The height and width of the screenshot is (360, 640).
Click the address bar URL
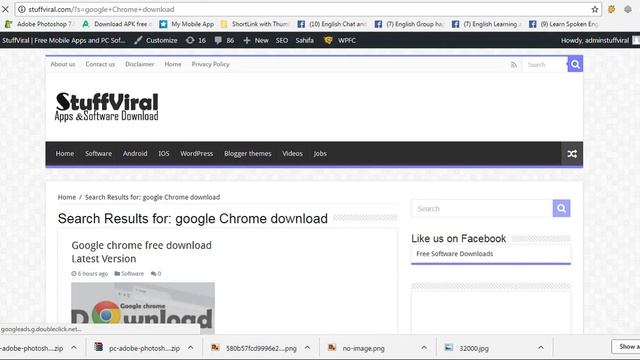click(101, 9)
